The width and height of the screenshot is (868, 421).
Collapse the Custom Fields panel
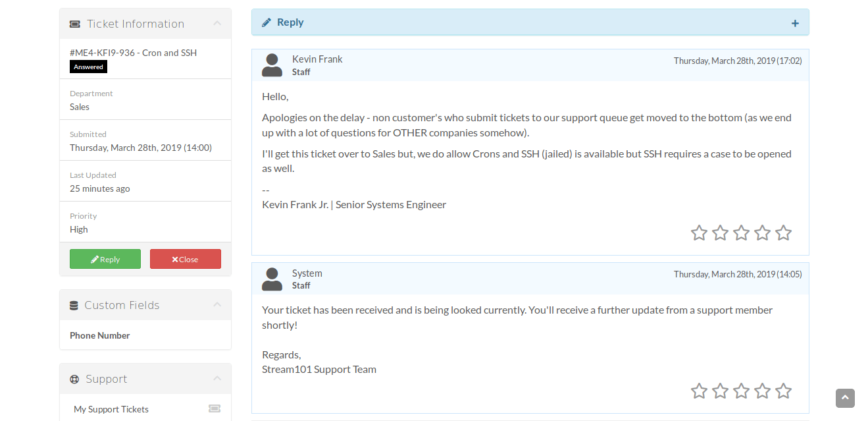click(x=217, y=305)
